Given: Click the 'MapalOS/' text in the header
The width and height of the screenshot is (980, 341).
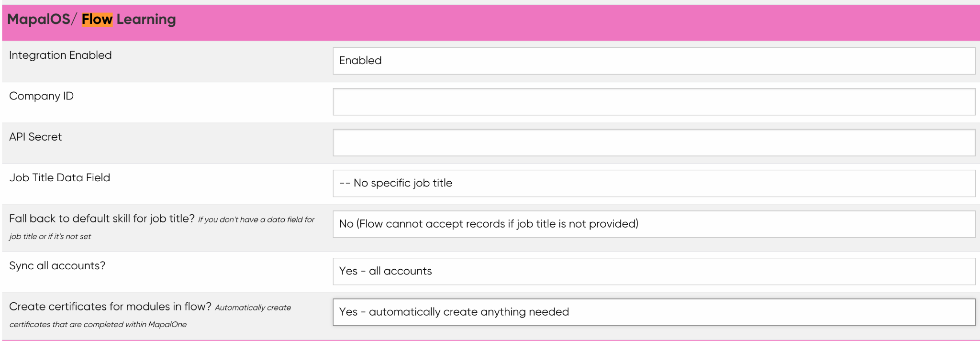Looking at the screenshot, I should 42,19.
